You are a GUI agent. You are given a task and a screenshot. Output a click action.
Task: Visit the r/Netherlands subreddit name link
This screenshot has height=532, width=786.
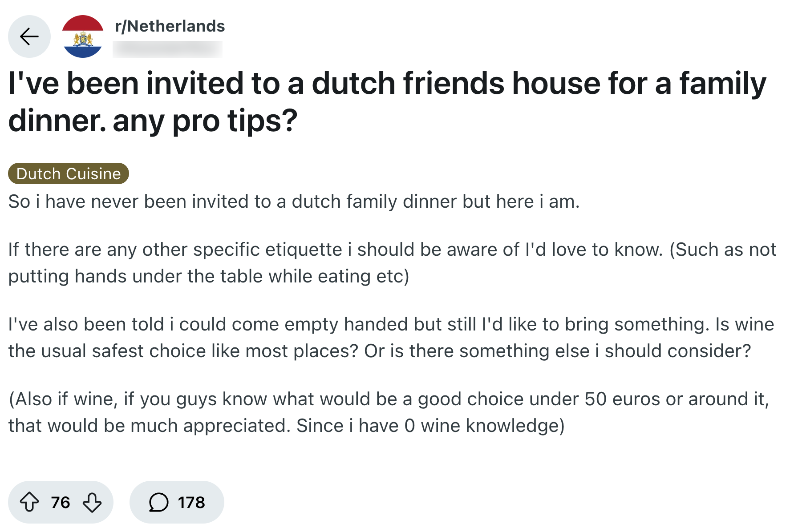(x=170, y=26)
